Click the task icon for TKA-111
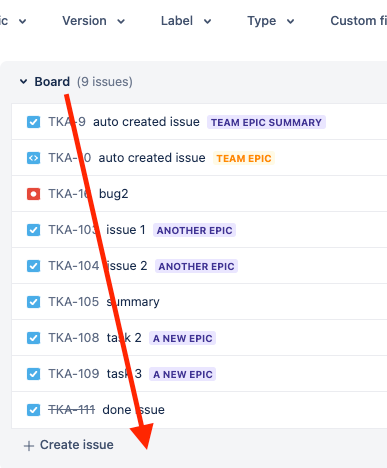The width and height of the screenshot is (387, 468). [33, 410]
